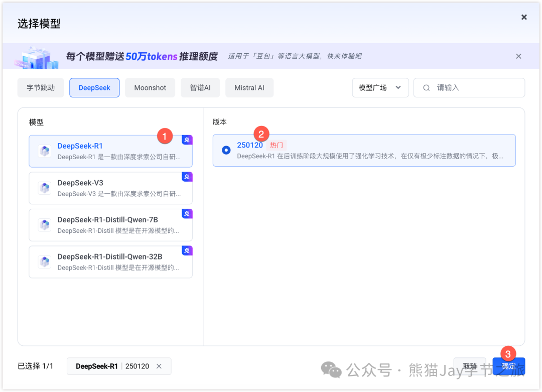Click the 模型 column heading
The width and height of the screenshot is (542, 392).
pos(36,122)
